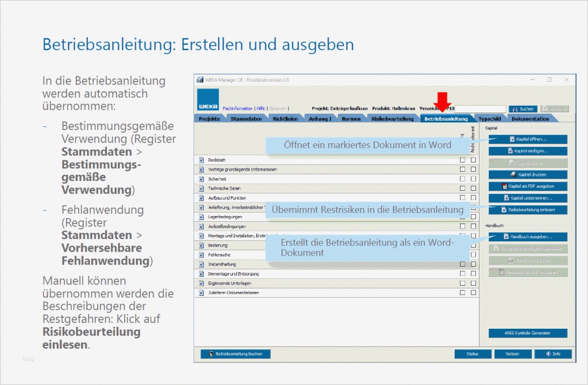Toggle the checkbox for Technische Daten
This screenshot has height=385, width=588.
tap(462, 189)
